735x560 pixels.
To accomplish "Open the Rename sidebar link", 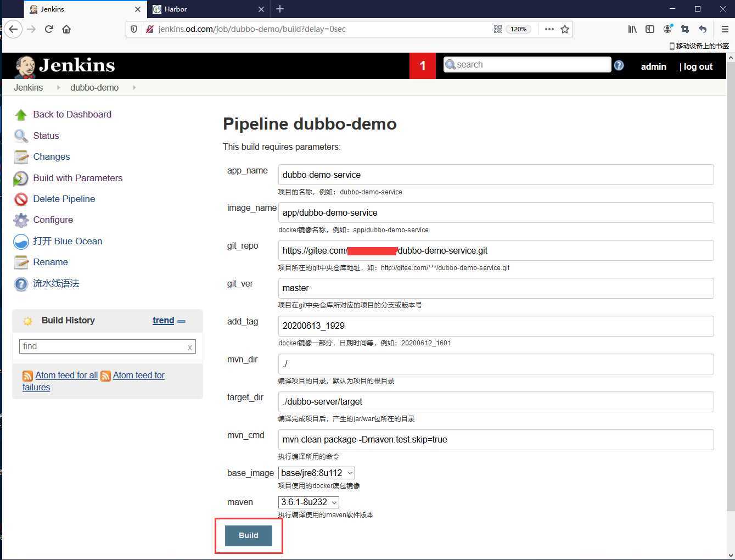I will tap(51, 262).
